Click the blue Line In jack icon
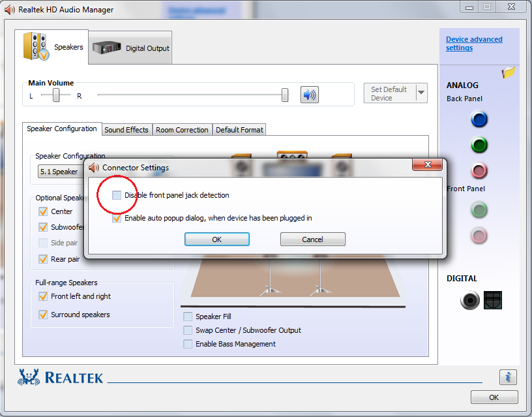 pyautogui.click(x=479, y=119)
